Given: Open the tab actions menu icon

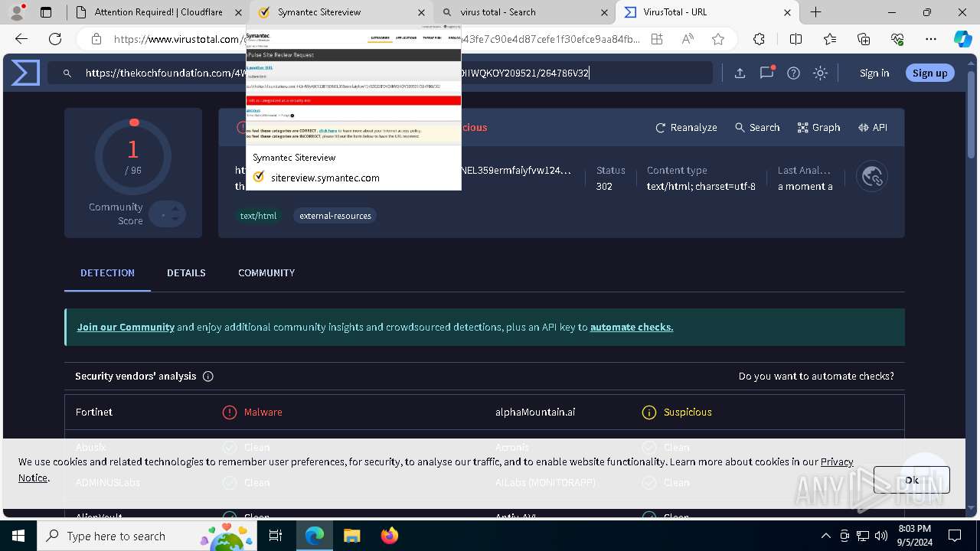Looking at the screenshot, I should [x=46, y=12].
